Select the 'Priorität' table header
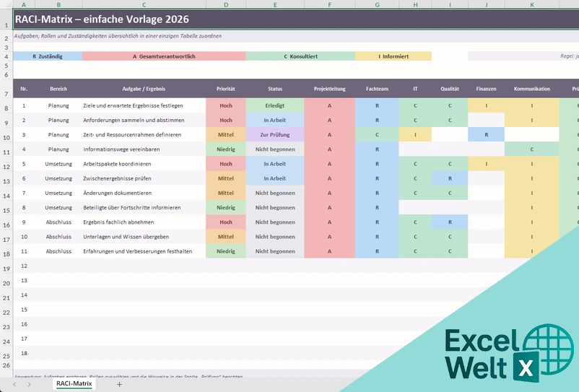This screenshot has height=392, width=579. (x=226, y=89)
